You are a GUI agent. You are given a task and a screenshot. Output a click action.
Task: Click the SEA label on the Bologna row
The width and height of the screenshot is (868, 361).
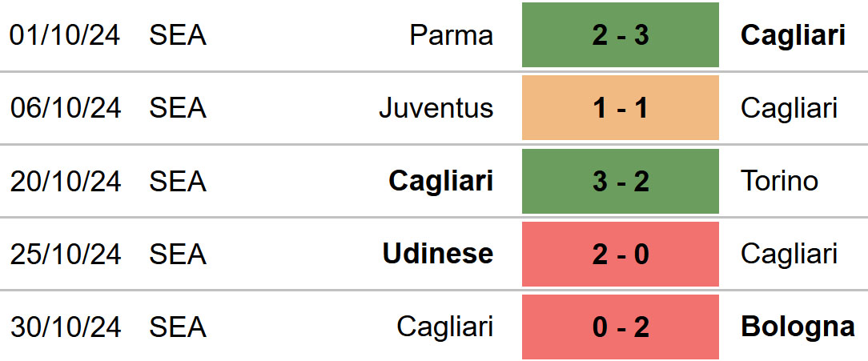click(178, 327)
